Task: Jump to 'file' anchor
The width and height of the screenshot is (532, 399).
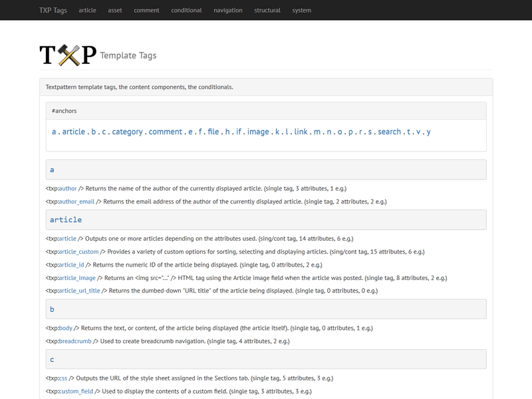Action: point(213,132)
